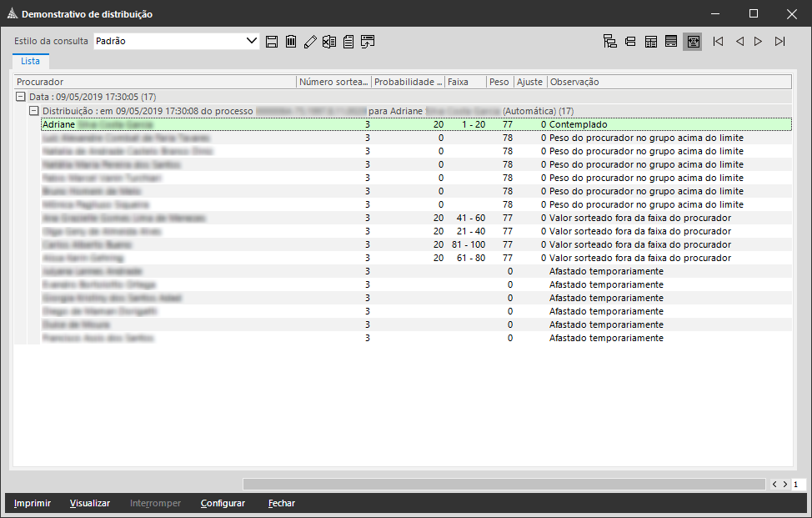Click the Imprimir button
This screenshot has height=518, width=812.
(33, 503)
